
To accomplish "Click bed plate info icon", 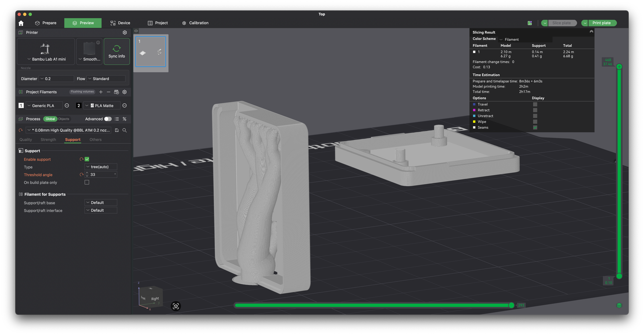I will coord(98,42).
